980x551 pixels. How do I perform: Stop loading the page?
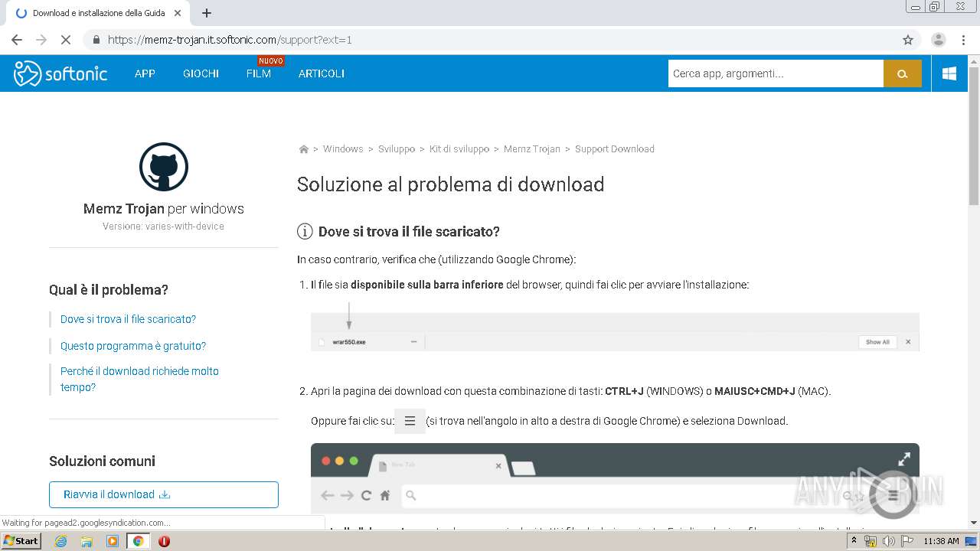coord(65,40)
